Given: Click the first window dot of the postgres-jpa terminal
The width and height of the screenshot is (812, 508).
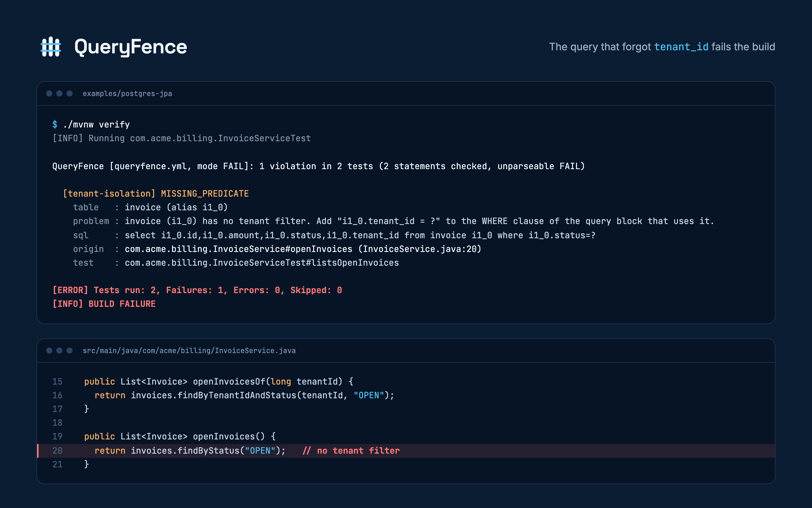Looking at the screenshot, I should pyautogui.click(x=49, y=93).
